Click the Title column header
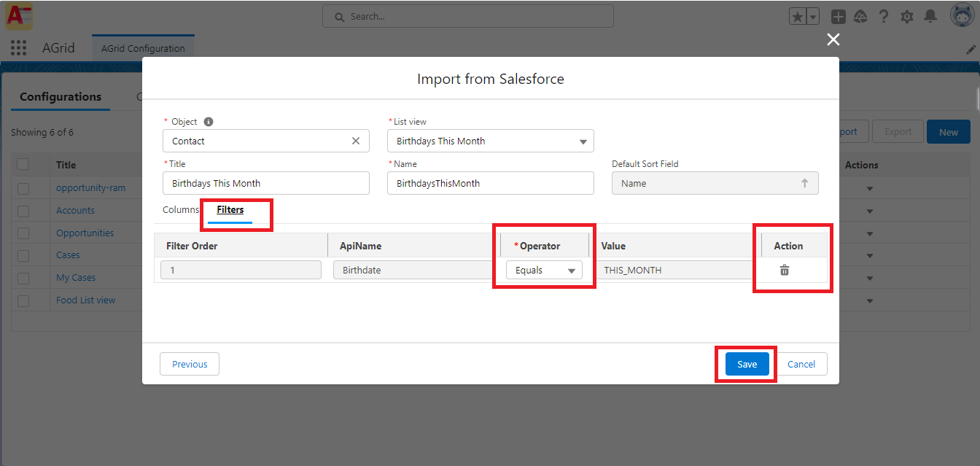The width and height of the screenshot is (980, 466). pos(66,165)
